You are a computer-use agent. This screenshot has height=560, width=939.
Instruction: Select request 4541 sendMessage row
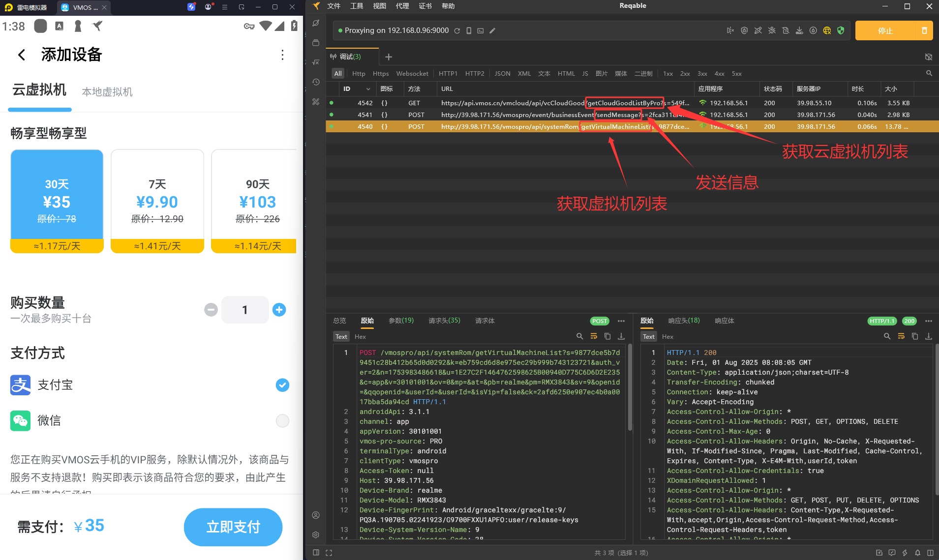[632, 115]
